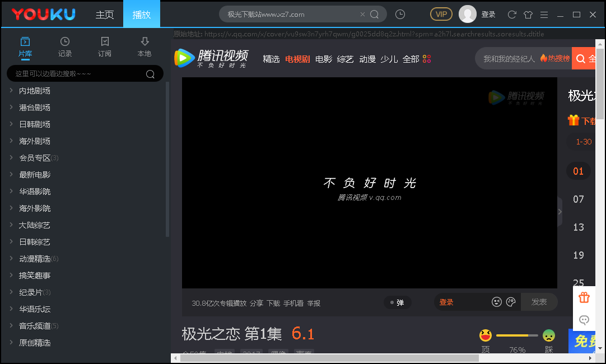The width and height of the screenshot is (606, 364).
Task: Clear the top search box with X icon
Action: pos(362,15)
